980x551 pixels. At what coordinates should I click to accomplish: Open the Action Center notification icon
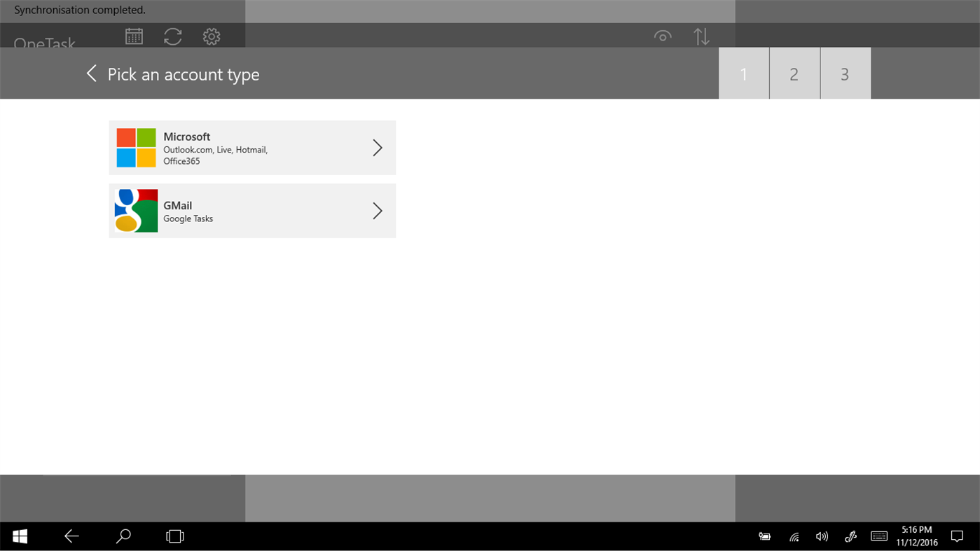coord(957,537)
